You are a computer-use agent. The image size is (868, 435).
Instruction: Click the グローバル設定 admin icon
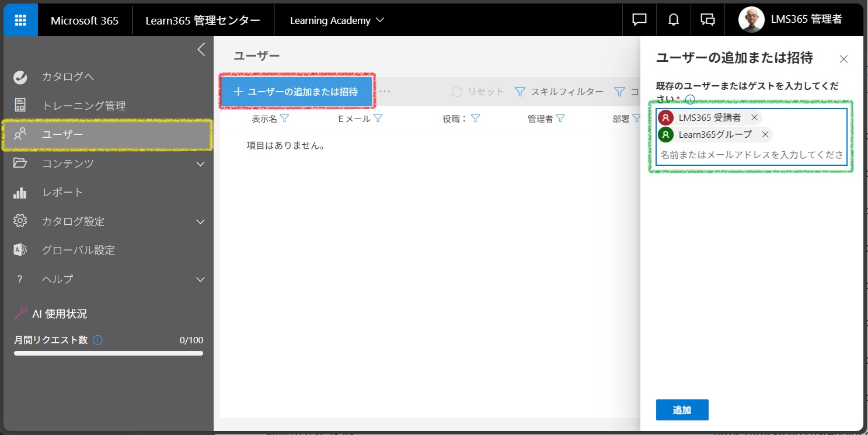click(20, 250)
